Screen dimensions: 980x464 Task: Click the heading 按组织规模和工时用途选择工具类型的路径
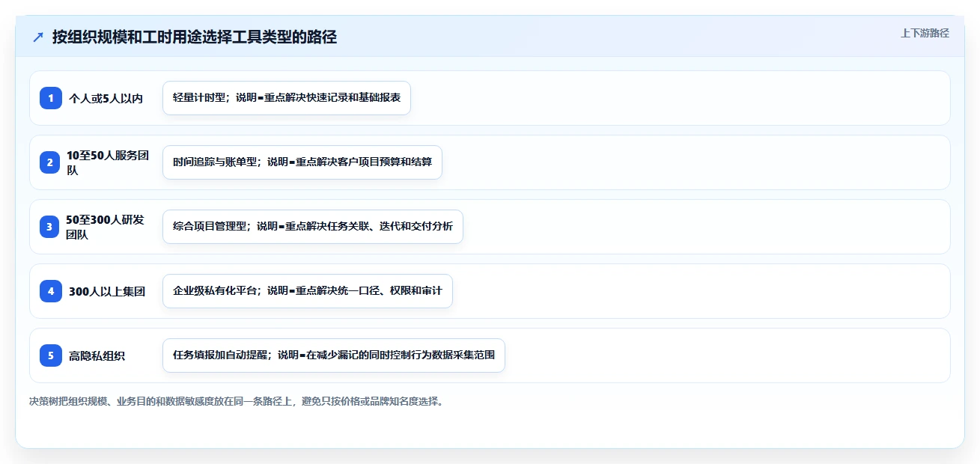coord(195,37)
